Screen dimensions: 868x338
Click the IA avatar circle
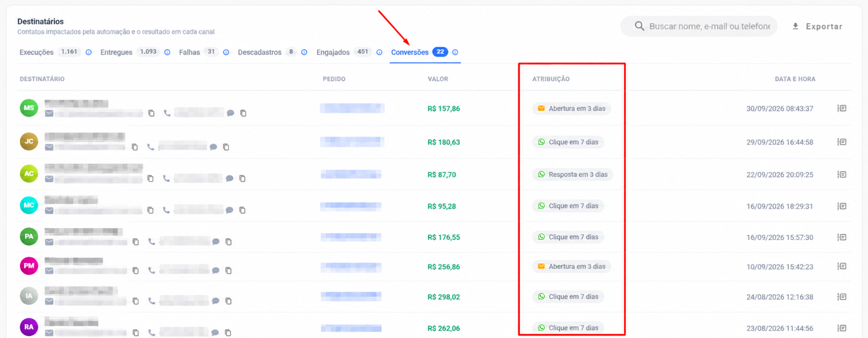point(29,296)
